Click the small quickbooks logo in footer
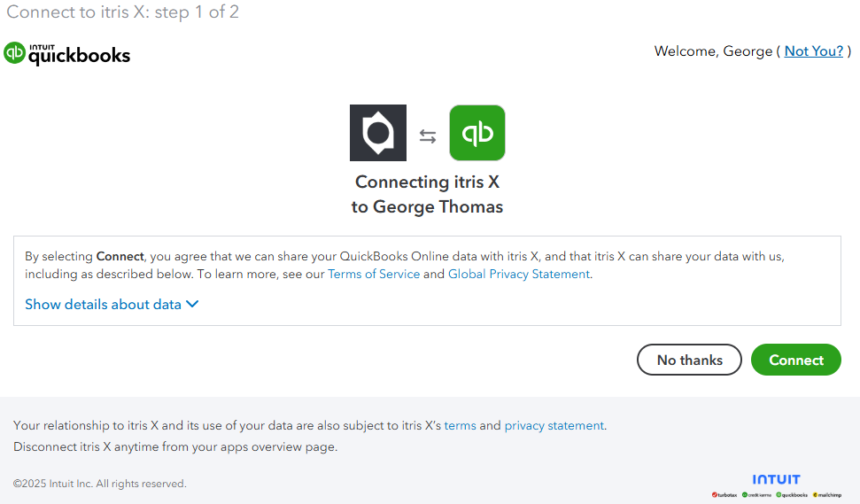 coord(792,494)
